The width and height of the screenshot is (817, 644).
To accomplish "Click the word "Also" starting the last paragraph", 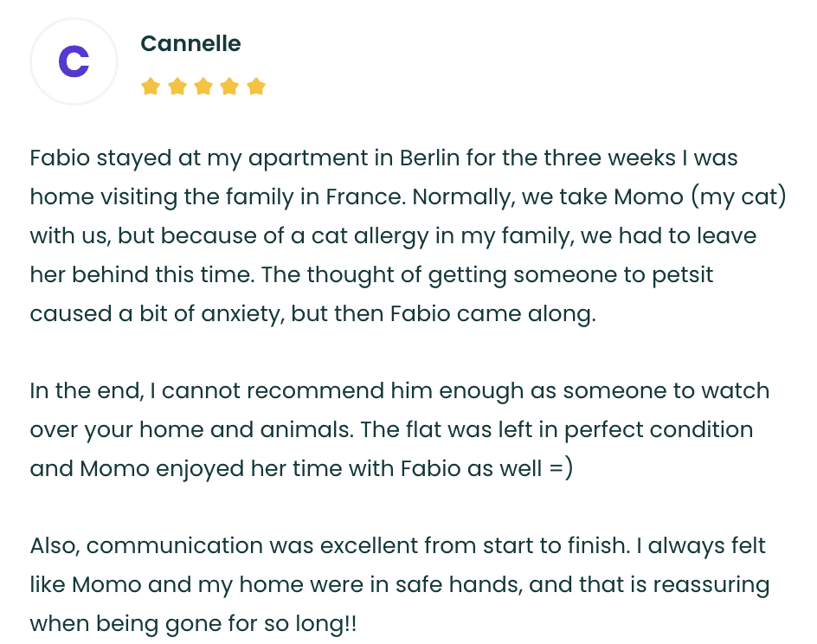I will 54,545.
